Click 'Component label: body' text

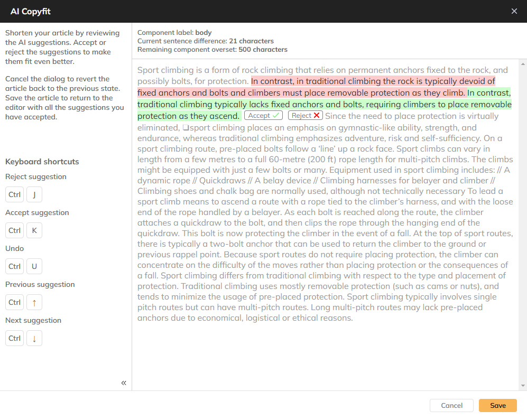pos(174,33)
